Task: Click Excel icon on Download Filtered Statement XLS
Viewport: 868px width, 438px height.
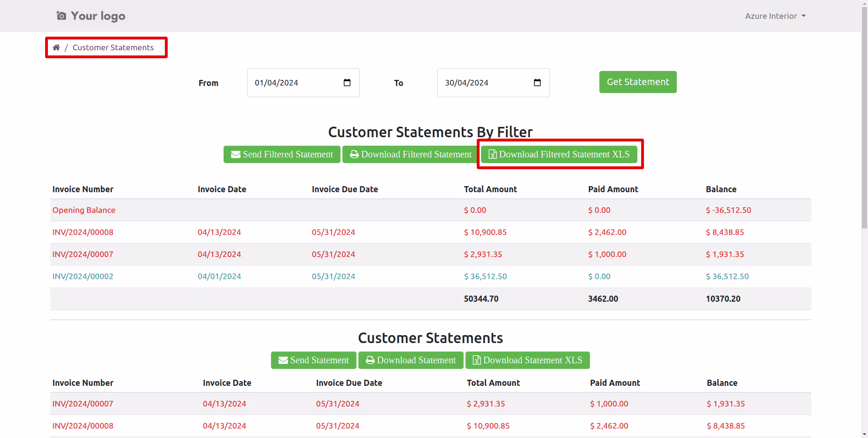Action: tap(493, 155)
